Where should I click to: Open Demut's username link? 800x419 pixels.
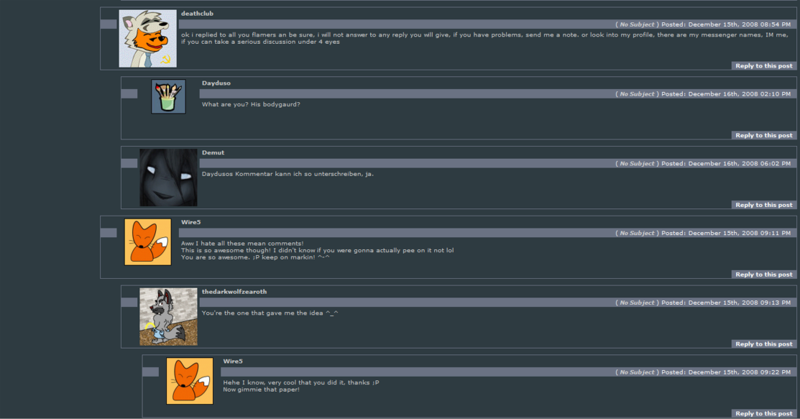(213, 153)
